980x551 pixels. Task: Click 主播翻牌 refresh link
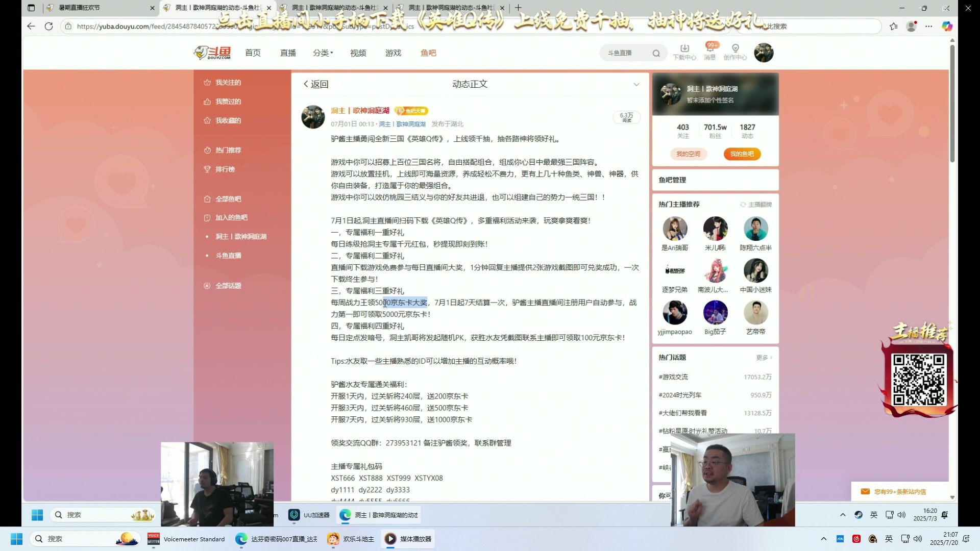pyautogui.click(x=756, y=205)
